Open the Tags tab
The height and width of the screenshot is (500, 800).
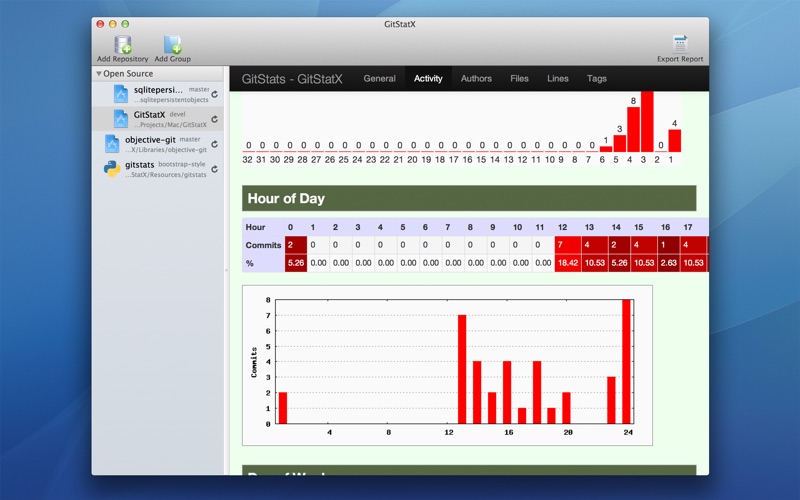tap(597, 79)
